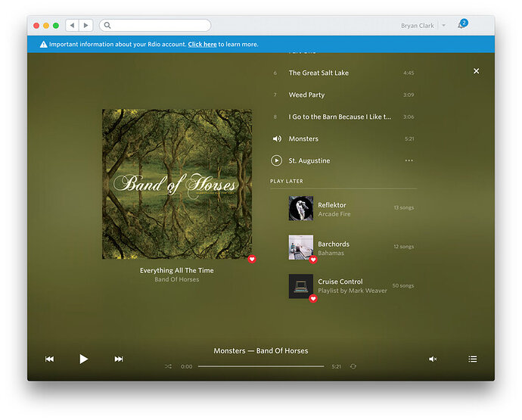Select the Monsters track title
This screenshot has width=522, height=420.
303,138
